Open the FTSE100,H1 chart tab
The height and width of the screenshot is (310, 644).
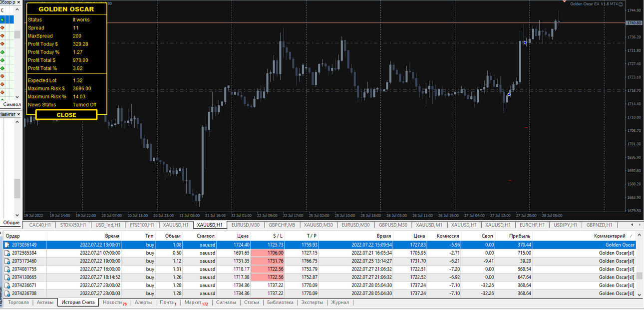tap(143, 225)
